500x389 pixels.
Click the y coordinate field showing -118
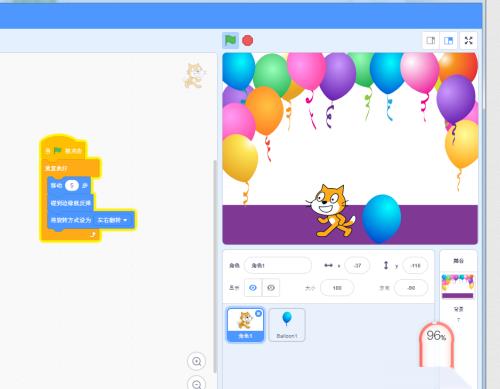(415, 266)
